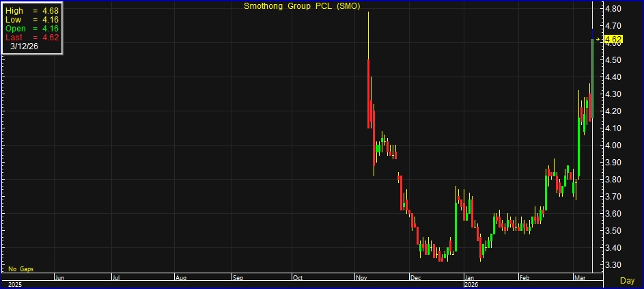Select the red Last value in info box
Image resolution: width=644 pixels, height=289 pixels.
(x=32, y=38)
